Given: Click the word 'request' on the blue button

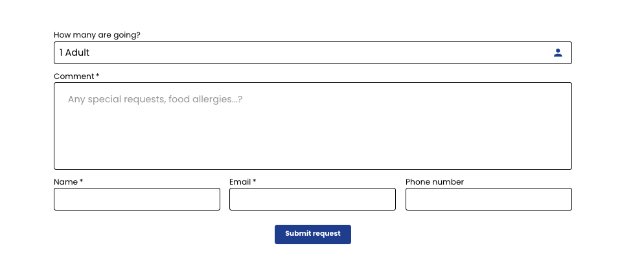Looking at the screenshot, I should [327, 234].
